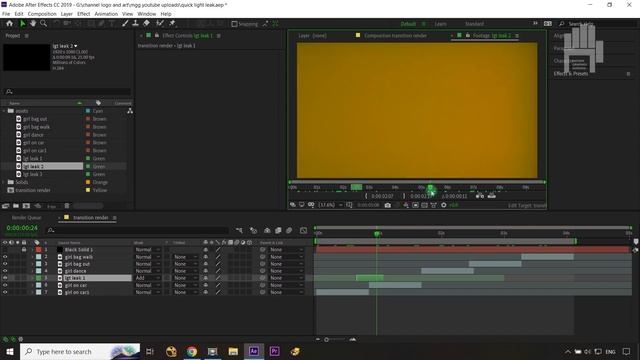The width and height of the screenshot is (640, 360).
Task: Click Edit Target label in Footage viewer
Action: tap(527, 205)
